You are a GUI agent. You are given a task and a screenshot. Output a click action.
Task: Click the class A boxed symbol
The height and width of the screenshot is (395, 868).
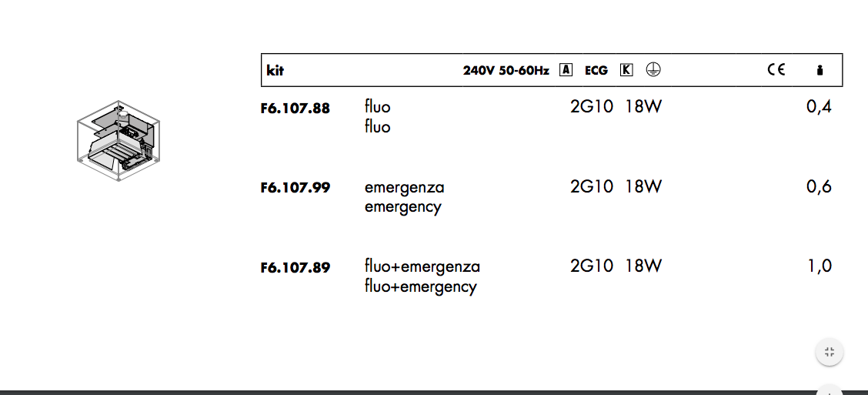pyautogui.click(x=566, y=70)
